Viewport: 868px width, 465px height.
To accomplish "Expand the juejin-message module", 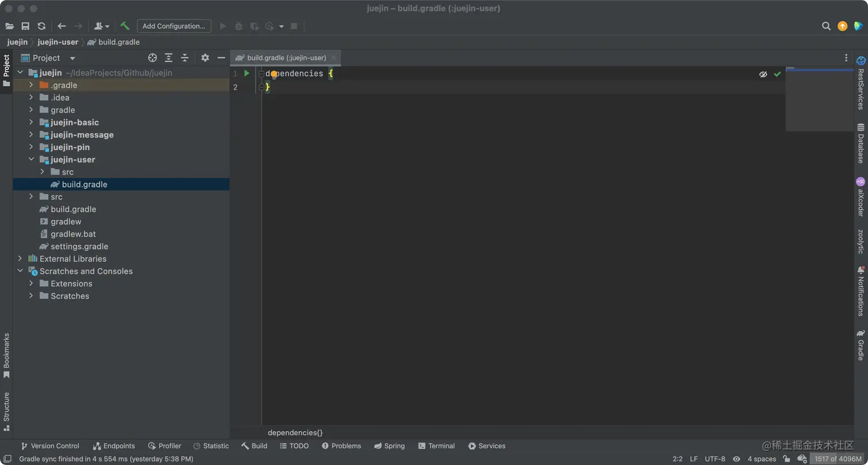I will 31,134.
